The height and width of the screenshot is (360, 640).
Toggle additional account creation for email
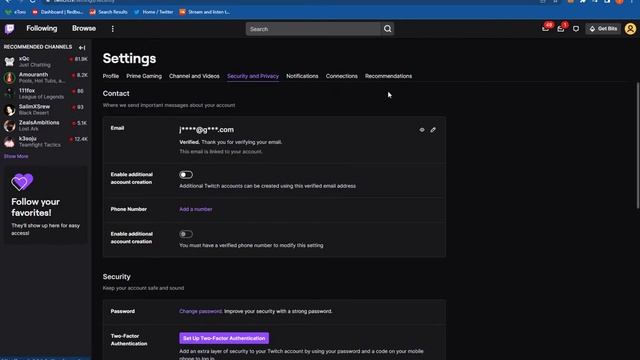186,175
